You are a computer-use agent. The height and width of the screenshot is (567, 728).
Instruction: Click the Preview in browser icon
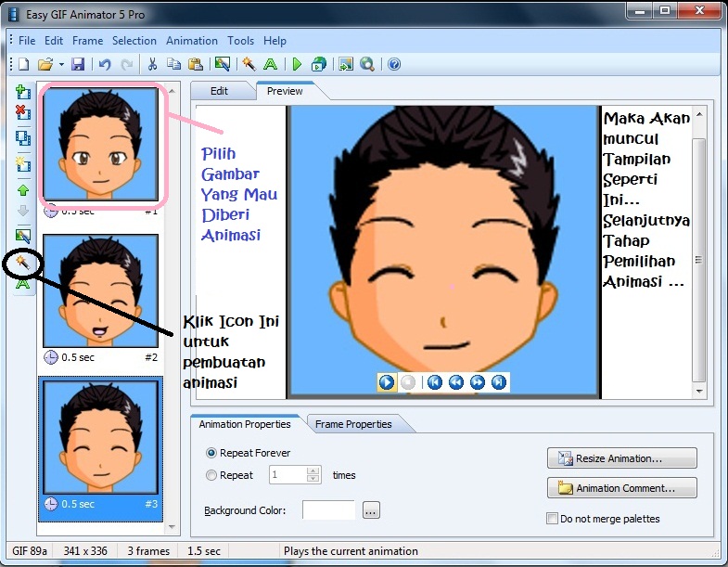click(x=319, y=64)
